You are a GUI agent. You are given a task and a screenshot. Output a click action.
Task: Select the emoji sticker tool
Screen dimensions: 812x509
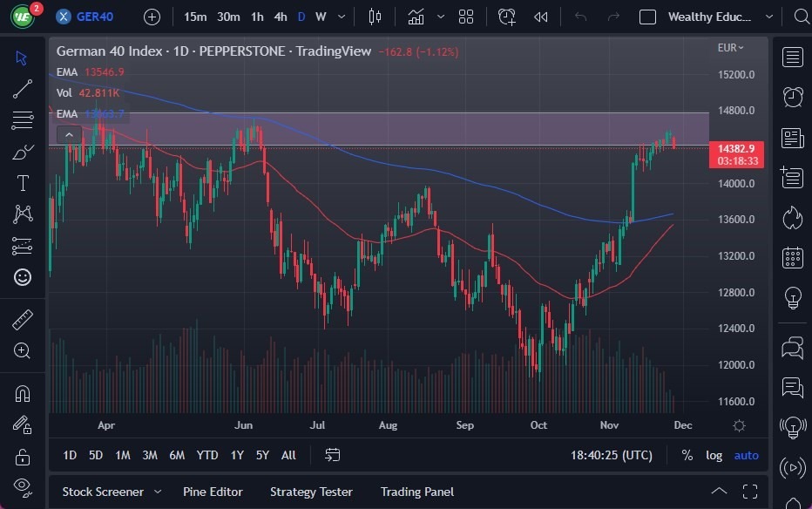(22, 276)
